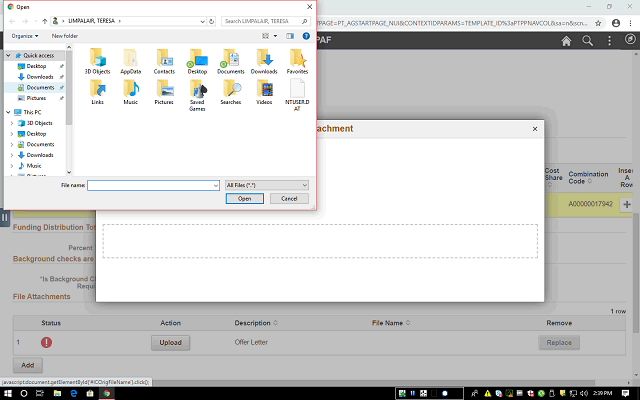The width and height of the screenshot is (640, 400).
Task: Open the taskbar notification center
Action: pos(625,393)
